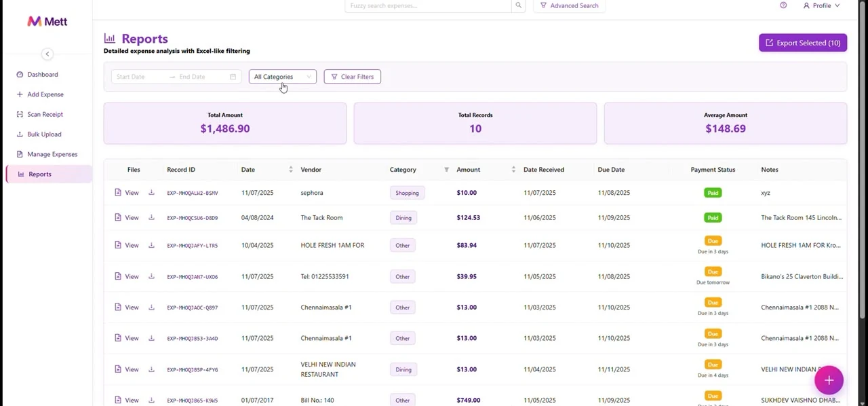Click the calendar icon in date range

pyautogui.click(x=233, y=77)
